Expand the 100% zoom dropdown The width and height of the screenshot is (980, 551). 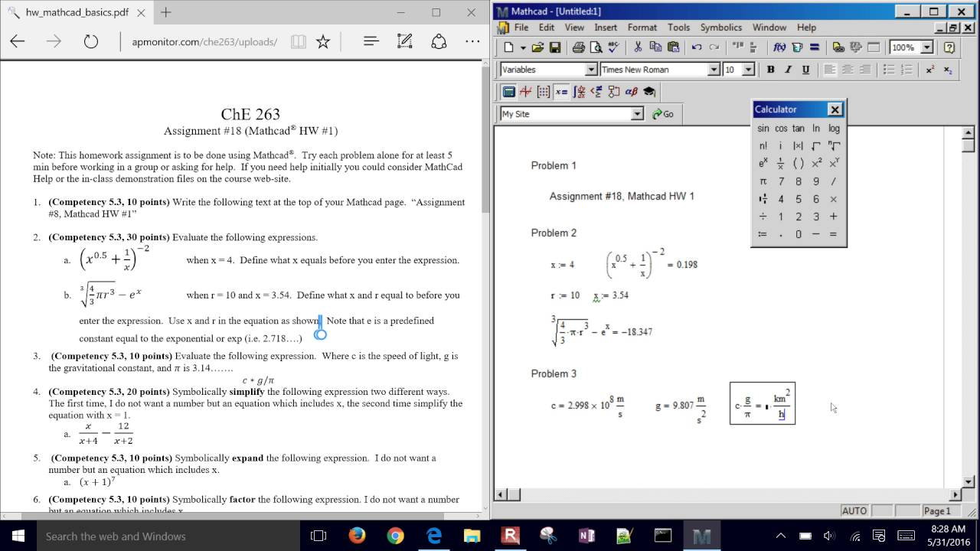click(926, 47)
